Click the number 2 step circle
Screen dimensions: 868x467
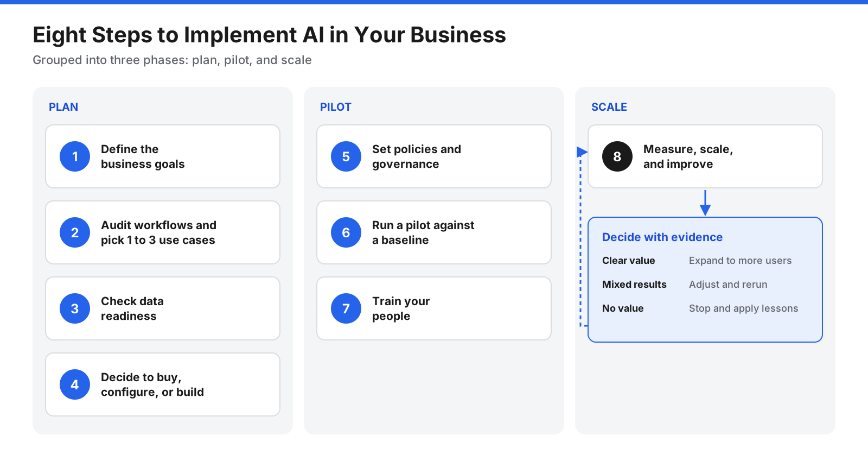click(75, 232)
